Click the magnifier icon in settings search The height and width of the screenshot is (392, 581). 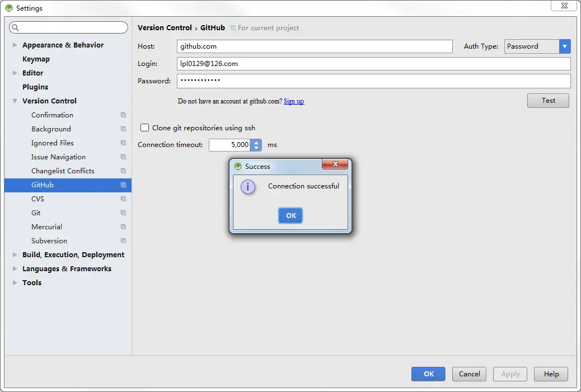point(15,27)
